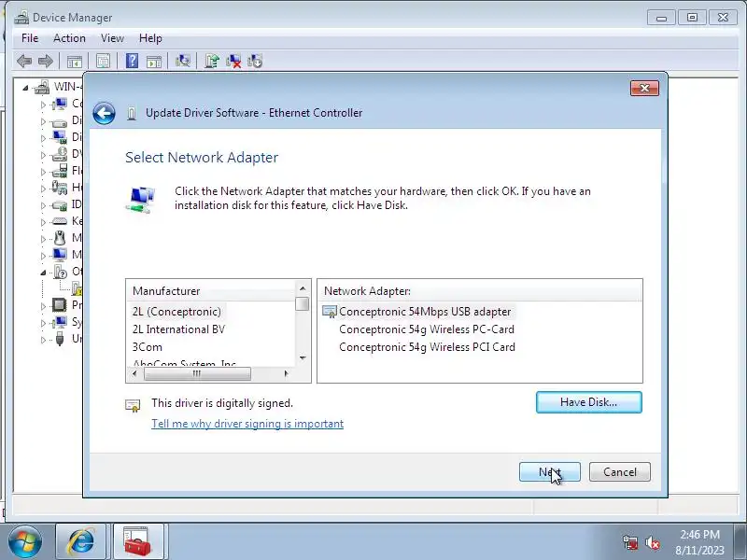The image size is (747, 560).
Task: Expand the Disk drives category triangle
Action: coord(43,121)
